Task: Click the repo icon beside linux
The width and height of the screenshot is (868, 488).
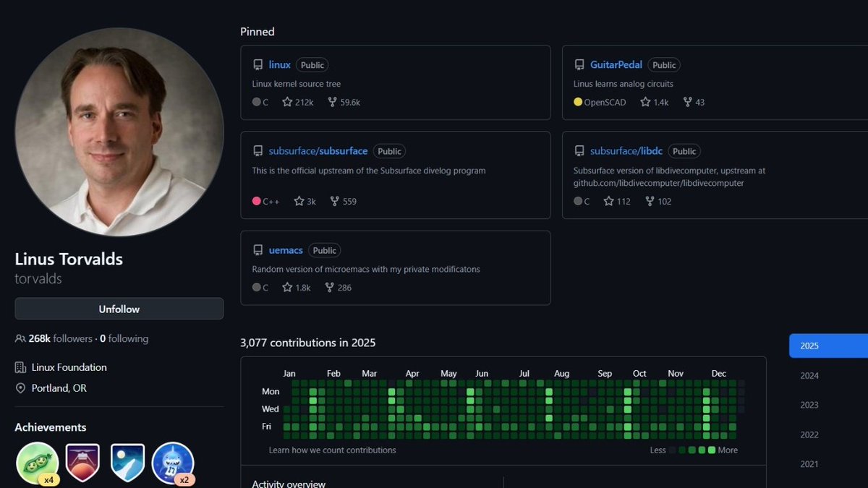Action: [x=258, y=65]
